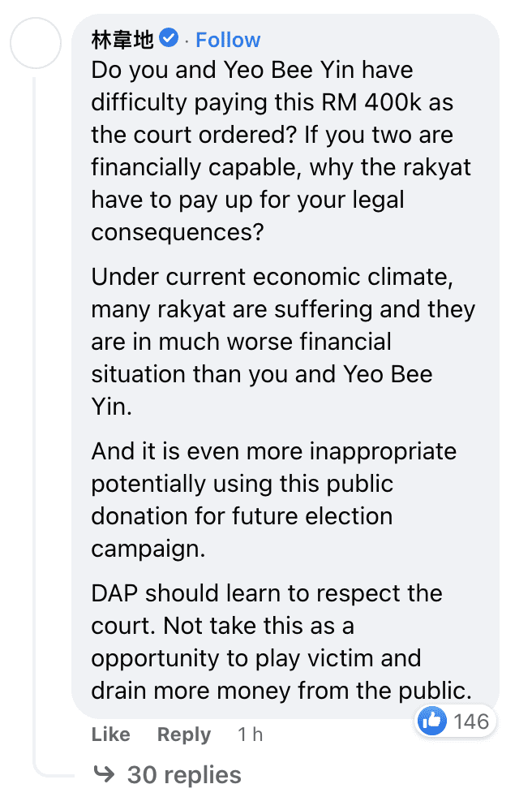The height and width of the screenshot is (797, 532).
Task: Click the line "drain more money from the public."
Action: tap(281, 691)
